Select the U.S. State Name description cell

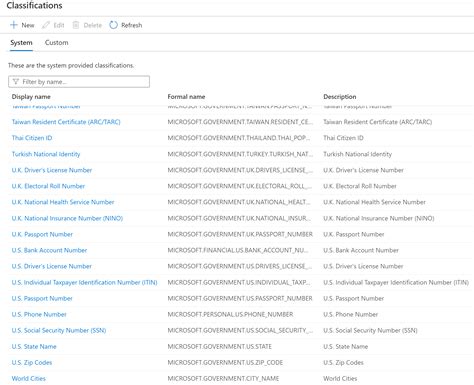click(346, 347)
